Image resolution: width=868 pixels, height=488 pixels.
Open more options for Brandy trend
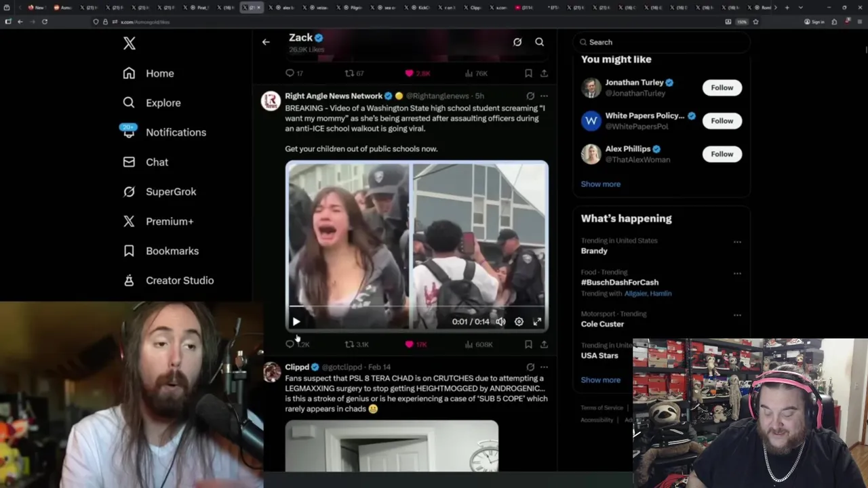(x=737, y=242)
